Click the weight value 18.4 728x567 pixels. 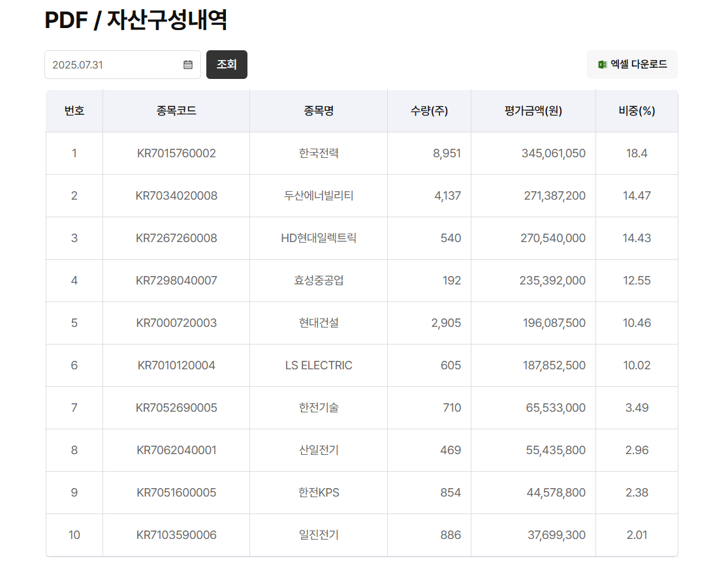coord(637,153)
